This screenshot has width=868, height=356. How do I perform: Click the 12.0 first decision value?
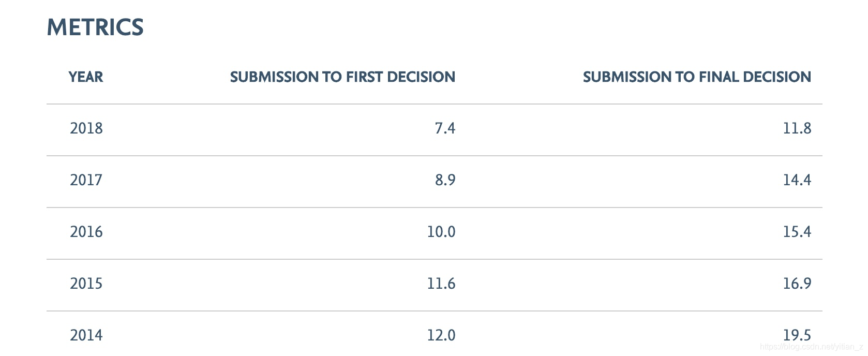tap(441, 335)
